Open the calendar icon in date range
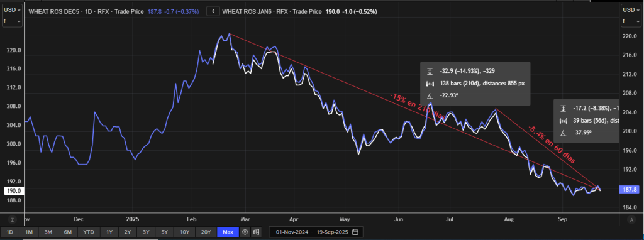Screen dimensions: 644x240 click(355, 232)
